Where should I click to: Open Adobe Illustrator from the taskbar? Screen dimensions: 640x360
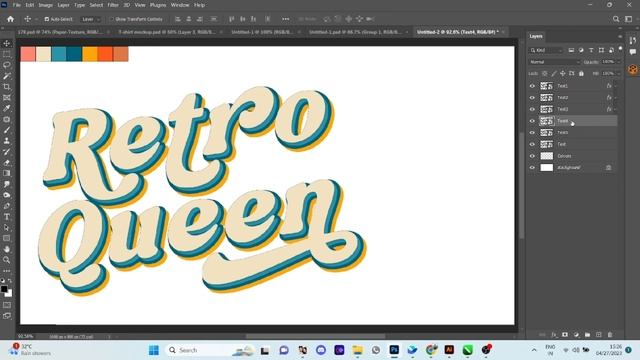click(x=449, y=350)
